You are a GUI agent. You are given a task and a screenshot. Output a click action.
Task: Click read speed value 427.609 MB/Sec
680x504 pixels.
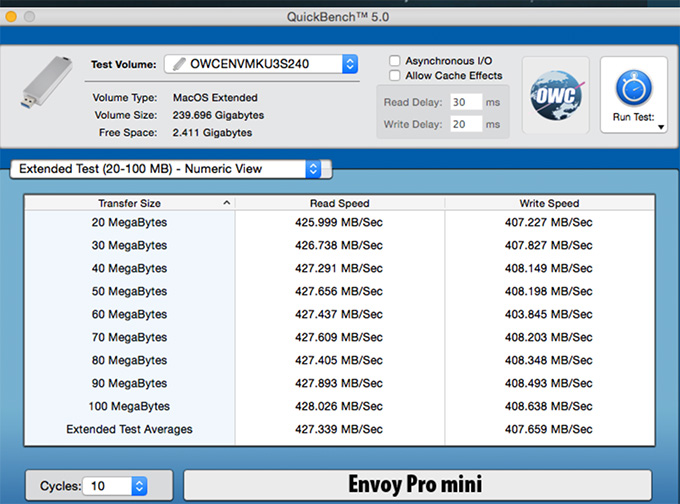point(339,337)
